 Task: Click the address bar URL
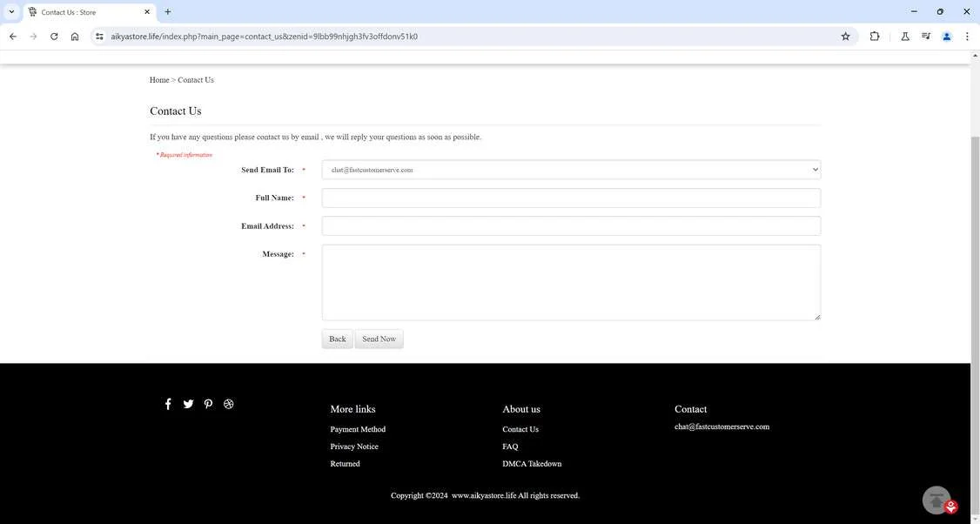pos(265,37)
